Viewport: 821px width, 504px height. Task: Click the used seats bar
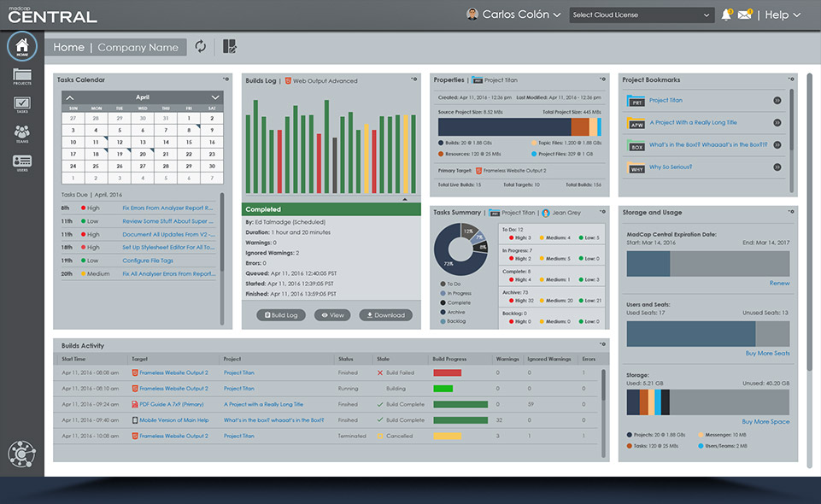[x=690, y=334]
